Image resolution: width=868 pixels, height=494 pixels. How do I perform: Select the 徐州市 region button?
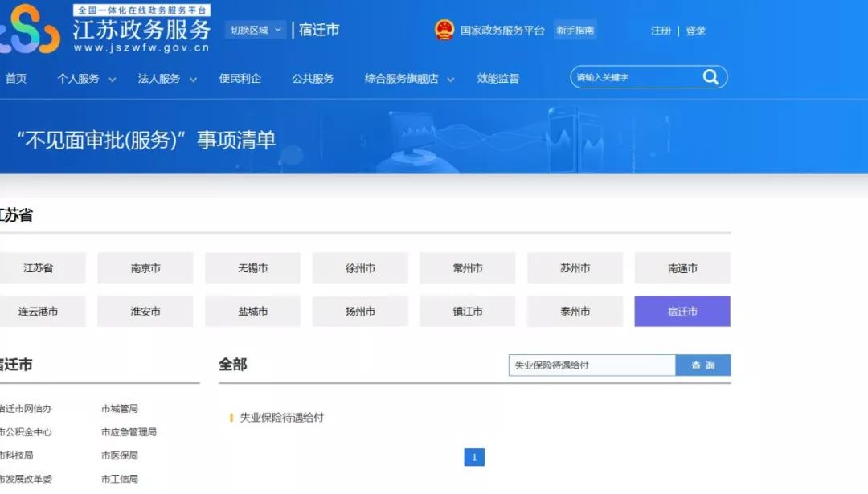coord(360,267)
